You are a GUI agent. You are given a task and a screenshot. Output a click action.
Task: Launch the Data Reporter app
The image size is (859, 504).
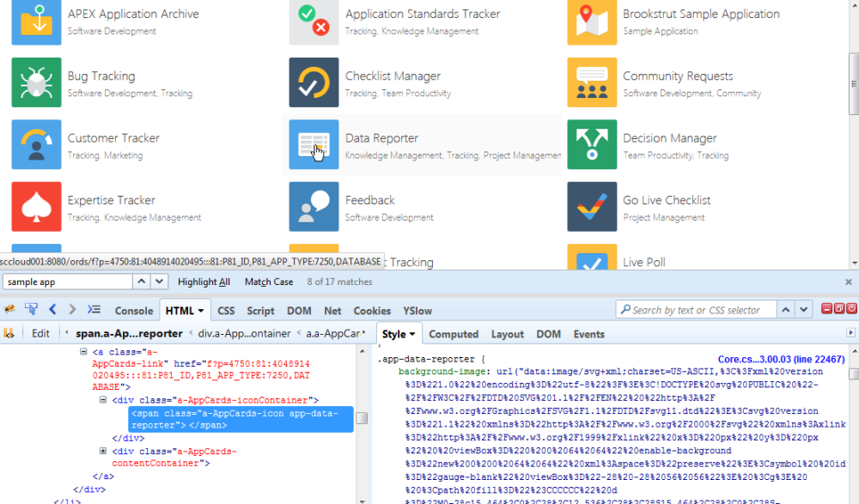(314, 144)
